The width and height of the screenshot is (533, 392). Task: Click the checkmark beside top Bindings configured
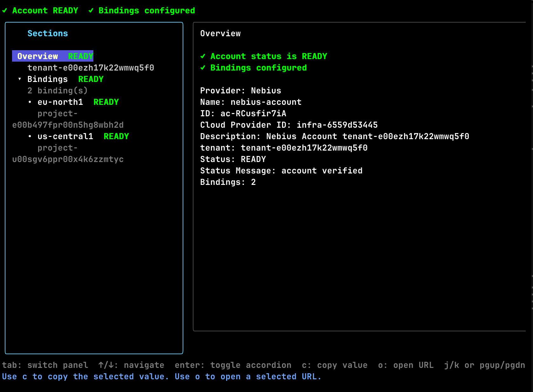pyautogui.click(x=91, y=11)
